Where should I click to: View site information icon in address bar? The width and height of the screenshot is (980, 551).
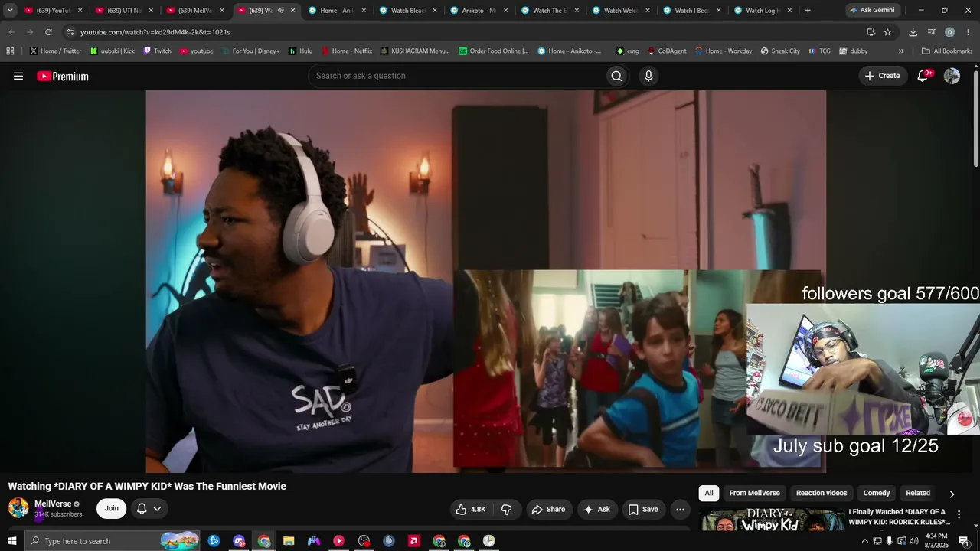70,32
